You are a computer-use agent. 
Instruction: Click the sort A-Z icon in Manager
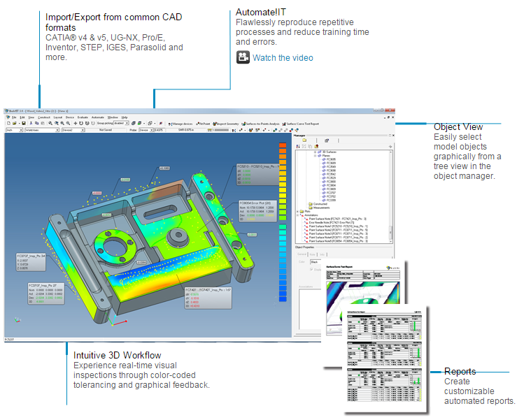pos(298,146)
